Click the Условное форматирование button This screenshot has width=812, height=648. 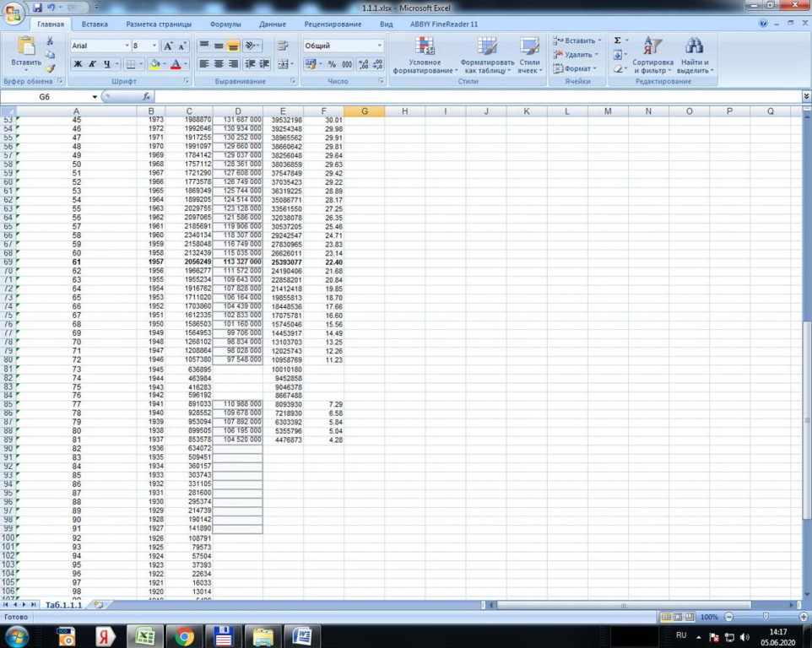pos(425,55)
